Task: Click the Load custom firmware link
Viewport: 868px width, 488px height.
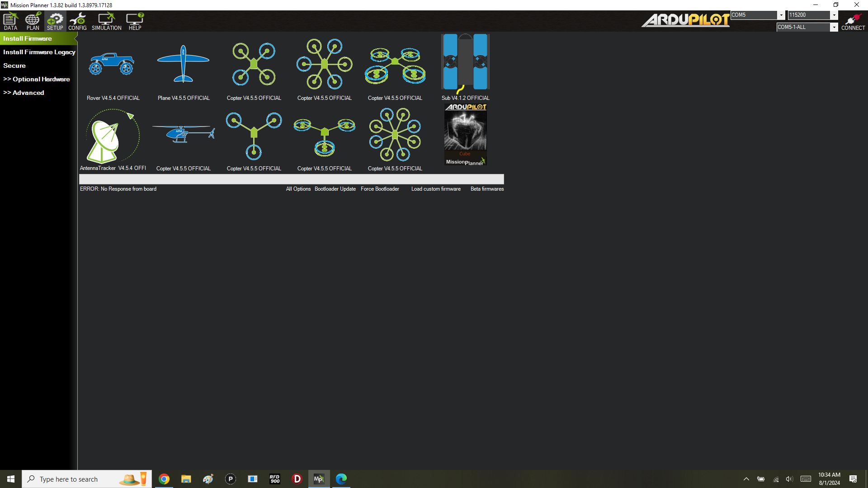Action: [436, 189]
